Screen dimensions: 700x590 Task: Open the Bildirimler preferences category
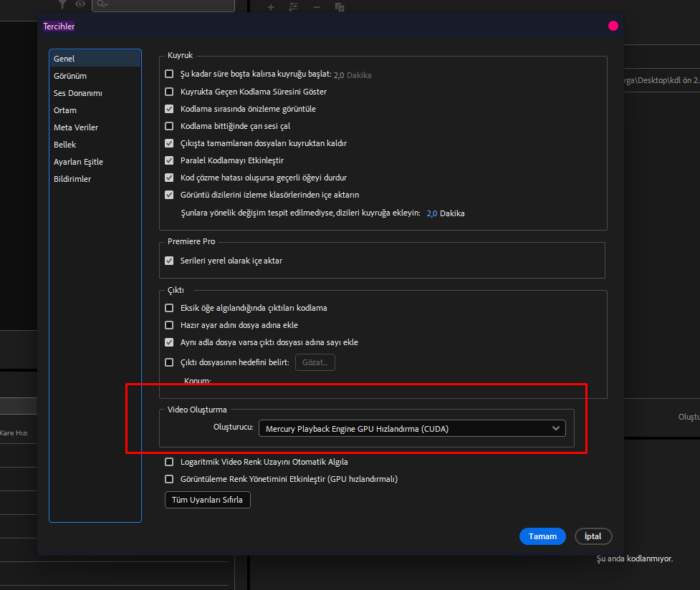click(x=95, y=179)
